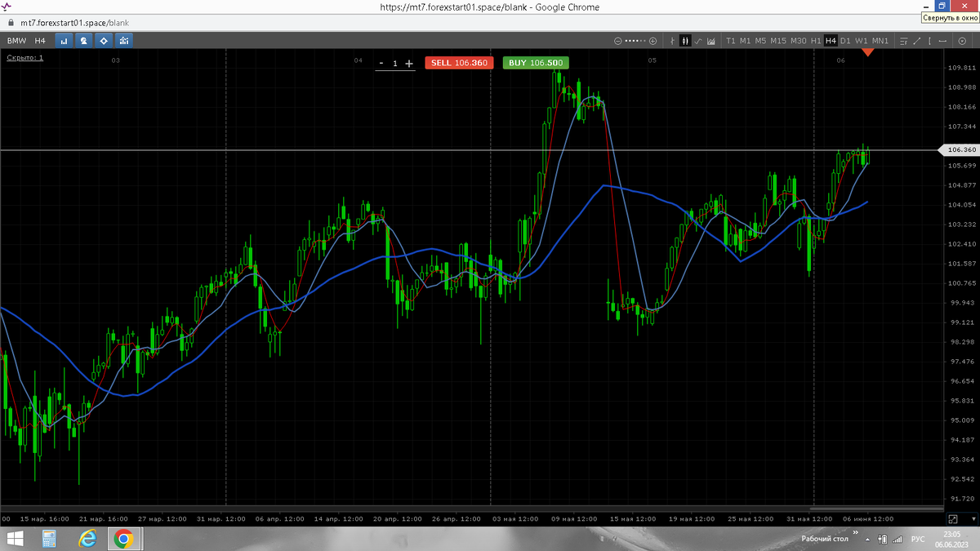Switch to line chart type
The image size is (980, 551).
point(698,41)
